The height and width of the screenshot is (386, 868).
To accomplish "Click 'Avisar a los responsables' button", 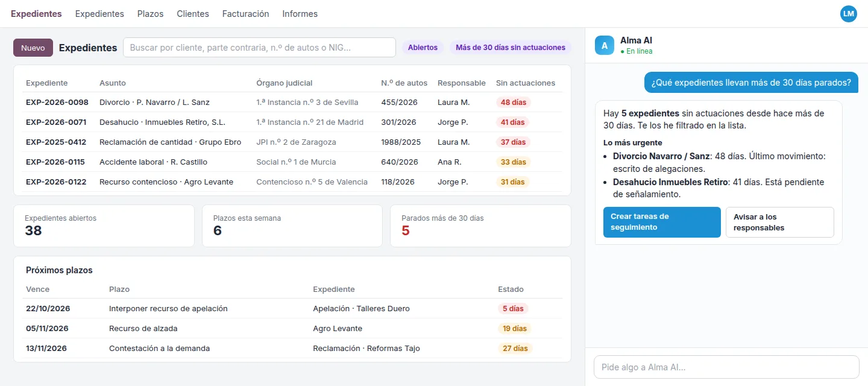I will [780, 222].
